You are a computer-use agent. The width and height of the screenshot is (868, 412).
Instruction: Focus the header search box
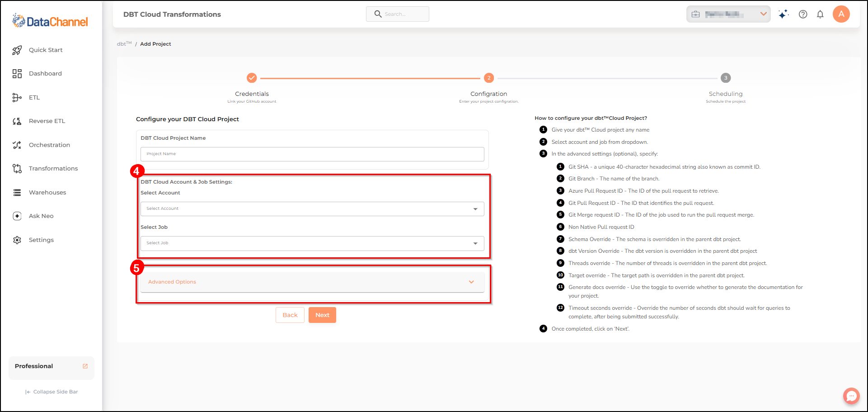398,14
